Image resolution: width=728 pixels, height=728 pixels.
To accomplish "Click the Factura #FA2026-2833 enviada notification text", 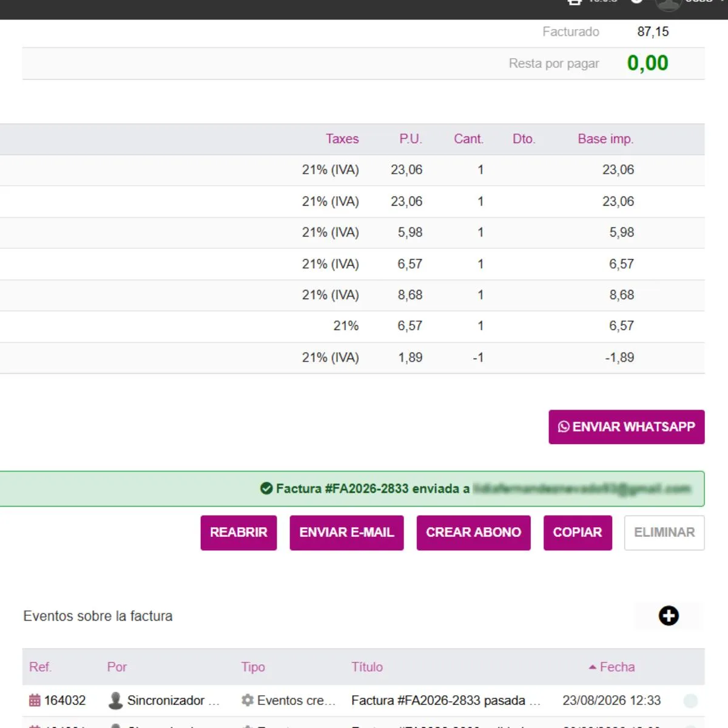I will click(372, 488).
